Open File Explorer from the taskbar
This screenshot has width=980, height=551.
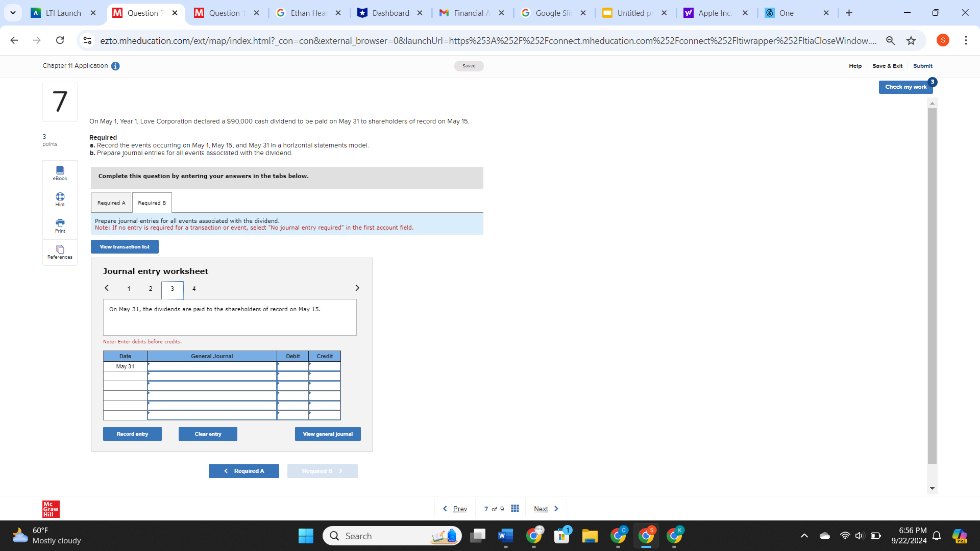tap(590, 536)
